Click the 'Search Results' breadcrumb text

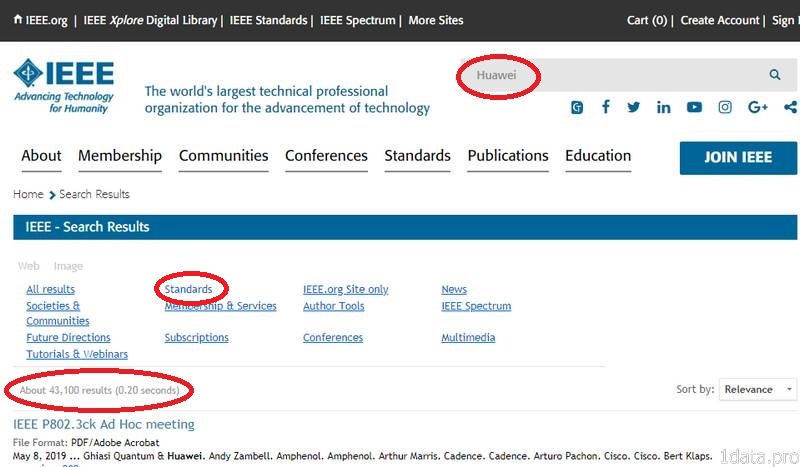coord(94,194)
